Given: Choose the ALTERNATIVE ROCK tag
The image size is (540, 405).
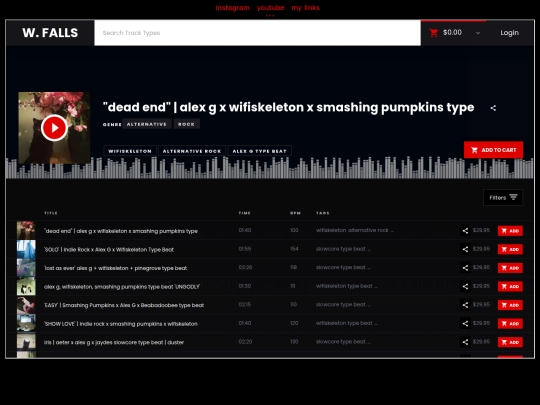Looking at the screenshot, I should click(192, 151).
